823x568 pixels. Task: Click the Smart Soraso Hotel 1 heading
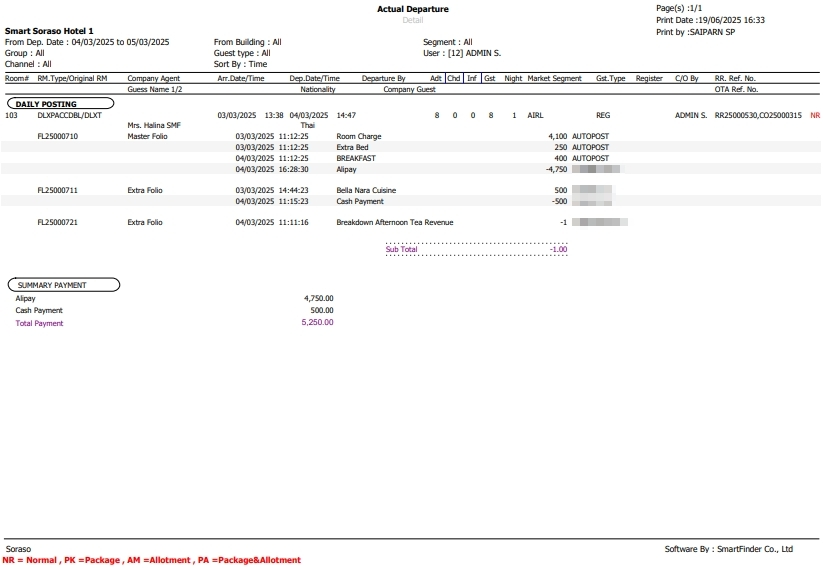pyautogui.click(x=49, y=31)
